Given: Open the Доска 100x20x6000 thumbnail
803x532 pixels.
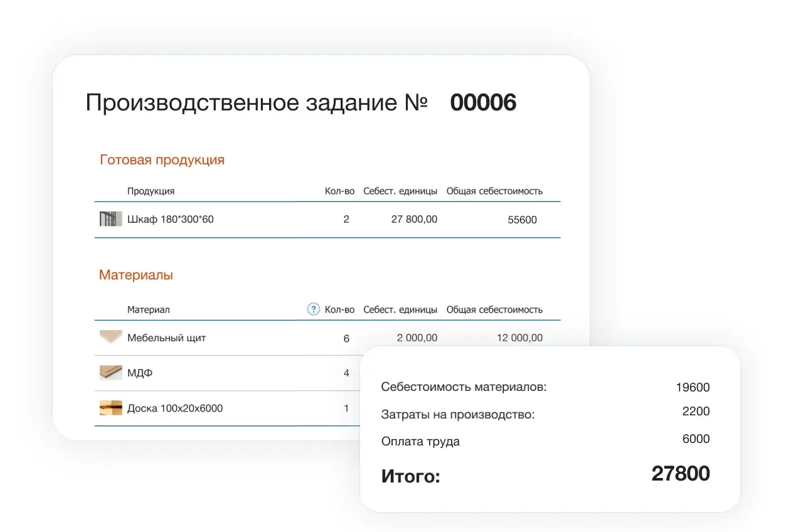Looking at the screenshot, I should point(111,408).
